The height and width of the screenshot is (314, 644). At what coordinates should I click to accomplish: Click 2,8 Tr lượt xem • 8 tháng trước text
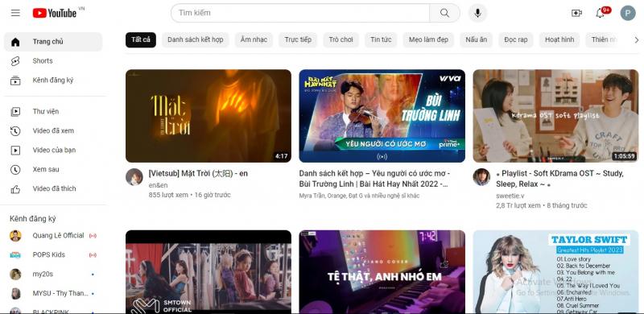click(542, 205)
